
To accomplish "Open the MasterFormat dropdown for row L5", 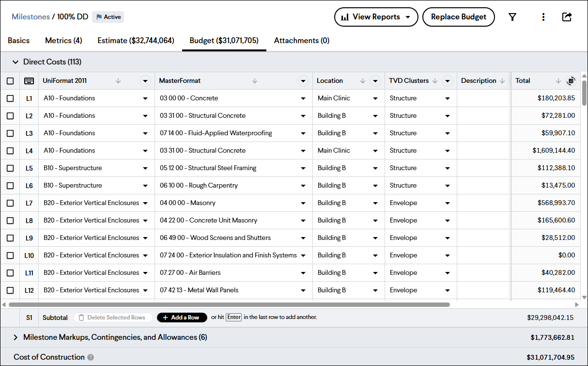I will point(303,168).
